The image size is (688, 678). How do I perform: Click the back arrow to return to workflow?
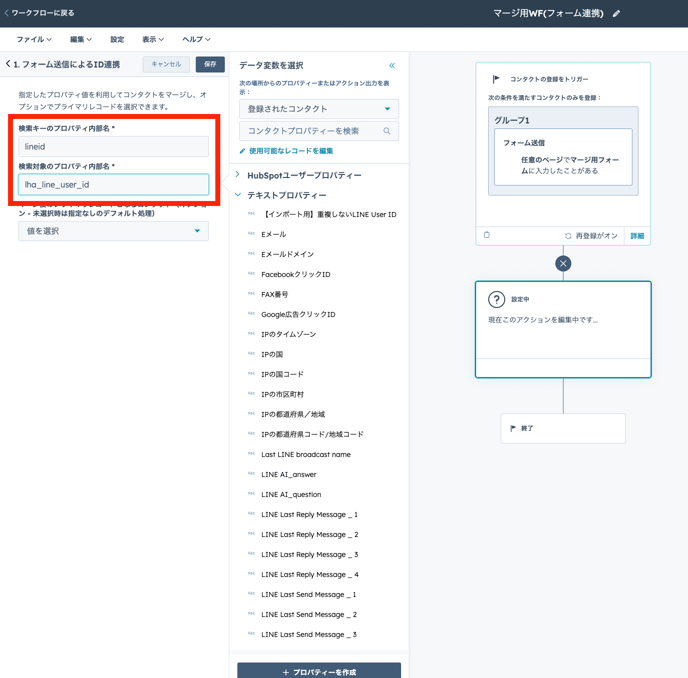(x=7, y=13)
